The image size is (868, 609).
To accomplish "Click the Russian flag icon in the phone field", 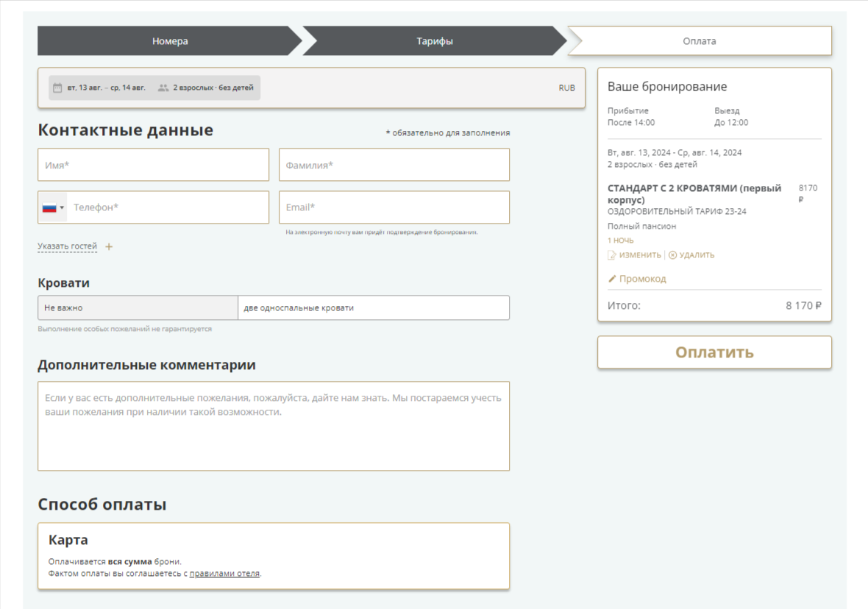I will [49, 208].
